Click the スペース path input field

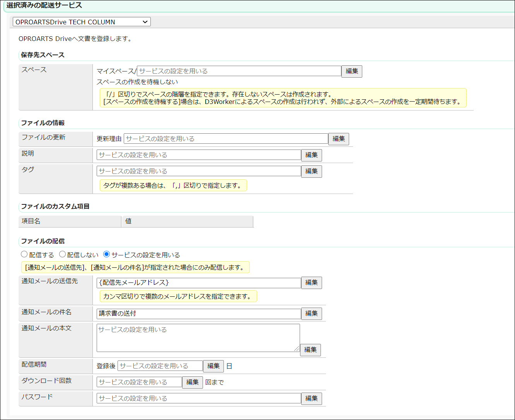[x=239, y=71]
